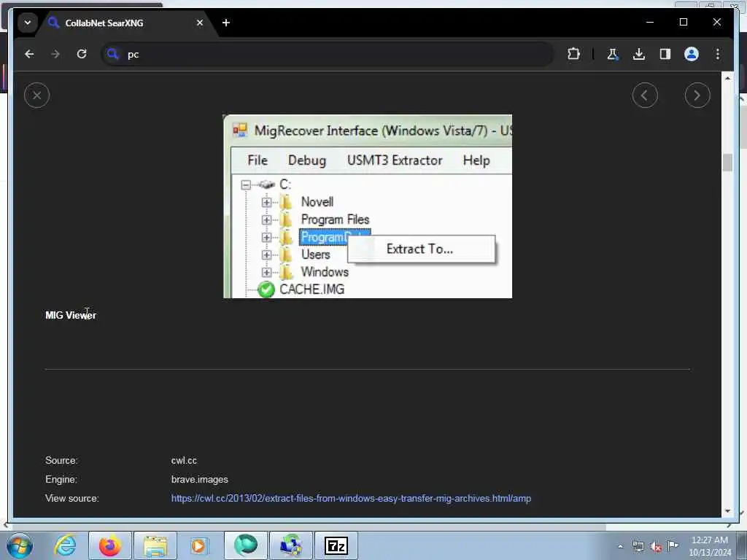Close the CollabNet SearXNG tab
Viewport: 747px width, 560px height.
coord(200,23)
